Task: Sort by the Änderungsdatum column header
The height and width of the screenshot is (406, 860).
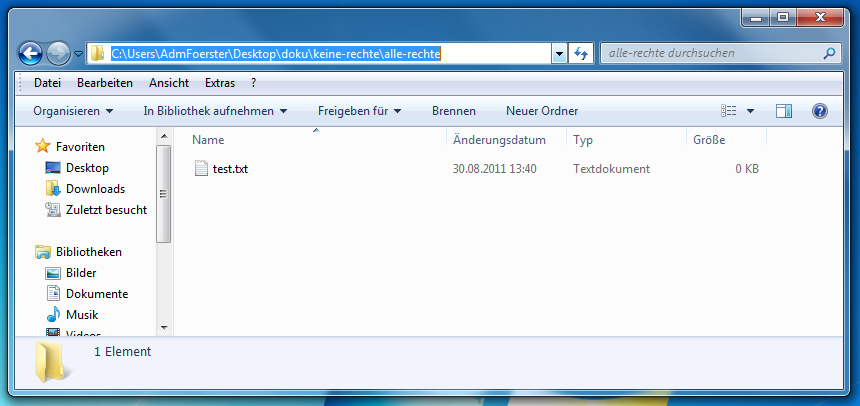Action: (499, 140)
